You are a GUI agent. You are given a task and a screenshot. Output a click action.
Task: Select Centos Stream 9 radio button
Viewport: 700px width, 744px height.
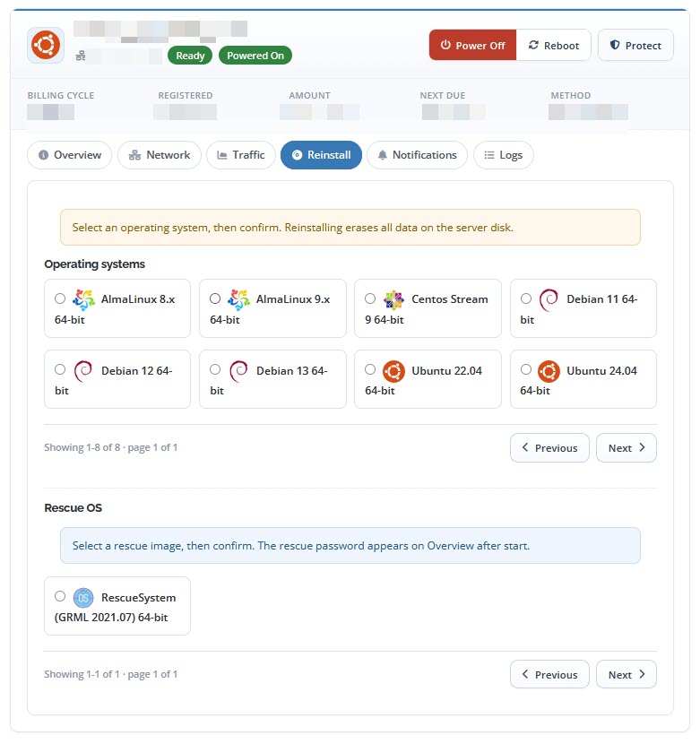pyautogui.click(x=370, y=298)
